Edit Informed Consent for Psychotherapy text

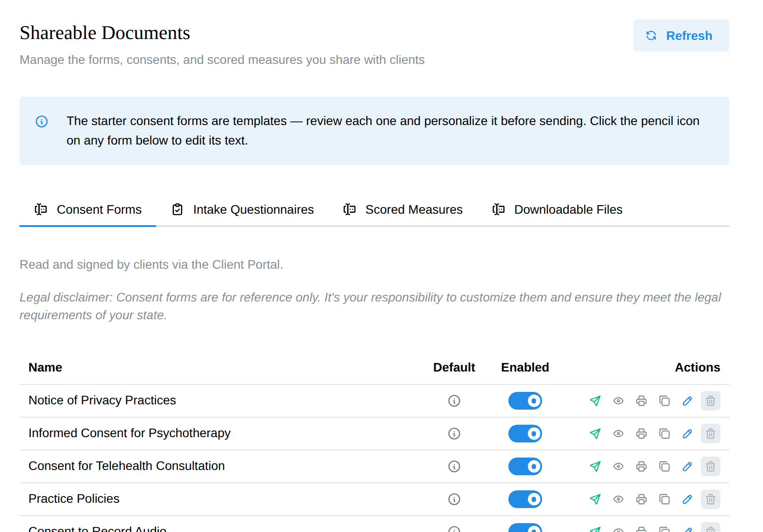point(688,434)
